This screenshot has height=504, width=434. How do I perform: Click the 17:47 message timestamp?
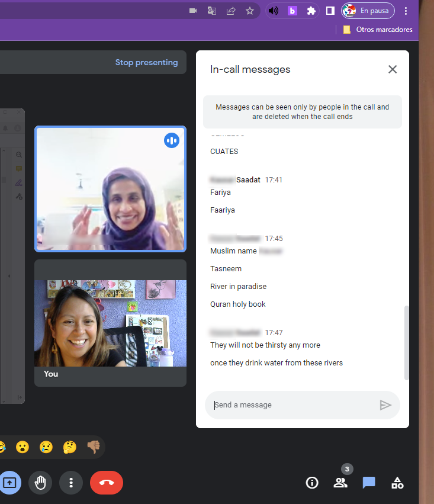(274, 333)
